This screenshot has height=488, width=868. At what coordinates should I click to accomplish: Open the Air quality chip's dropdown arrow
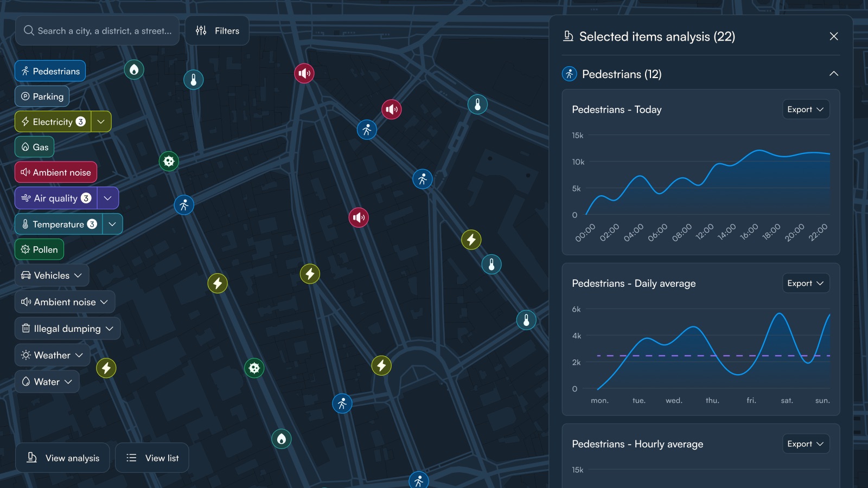[108, 198]
